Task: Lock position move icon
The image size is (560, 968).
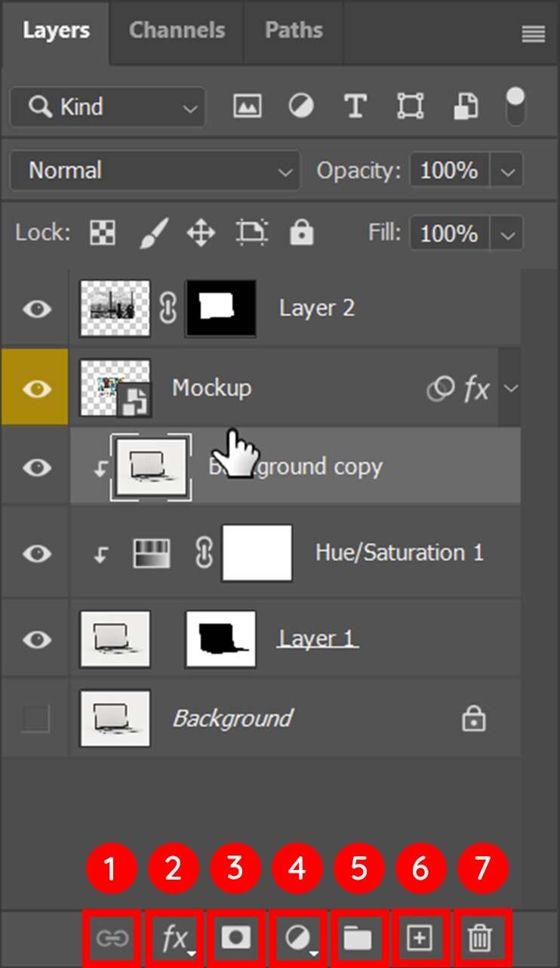Action: (x=201, y=233)
